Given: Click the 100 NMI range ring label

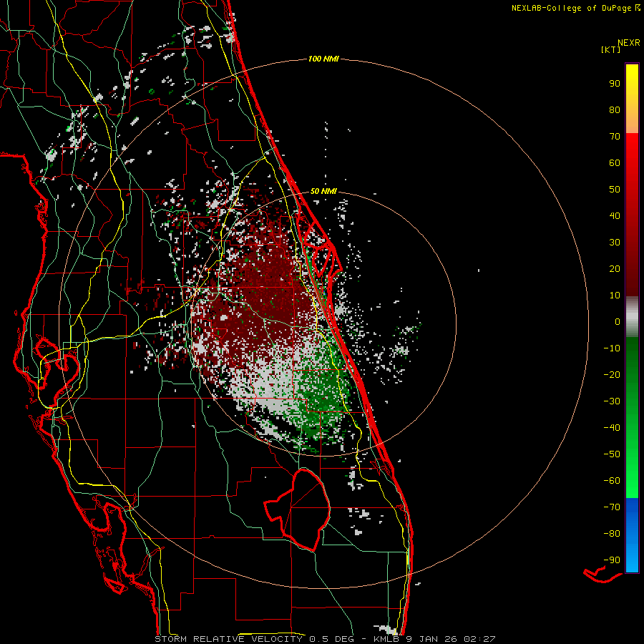Looking at the screenshot, I should coord(323,59).
